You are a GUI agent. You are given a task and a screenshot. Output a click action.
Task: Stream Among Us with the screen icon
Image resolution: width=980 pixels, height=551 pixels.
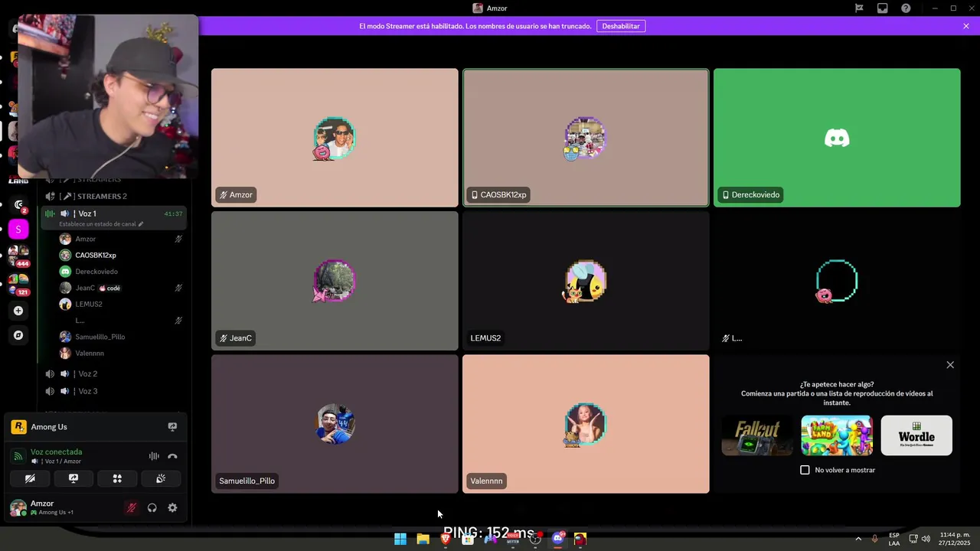pos(172,427)
